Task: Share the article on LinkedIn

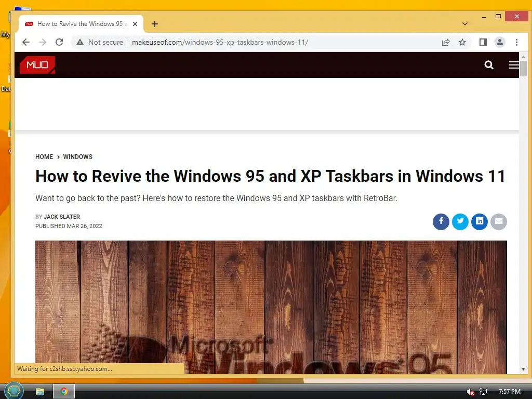Action: (480, 221)
